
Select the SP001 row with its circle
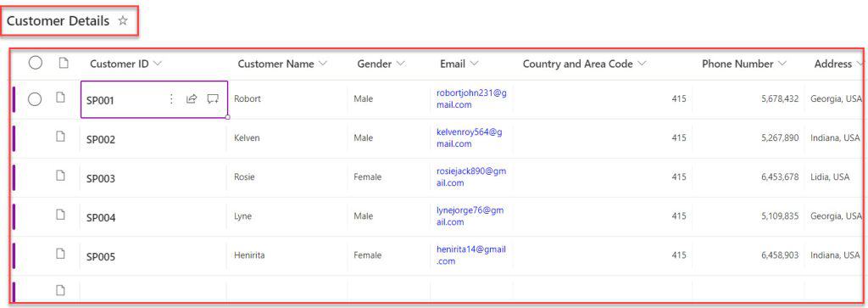(35, 99)
